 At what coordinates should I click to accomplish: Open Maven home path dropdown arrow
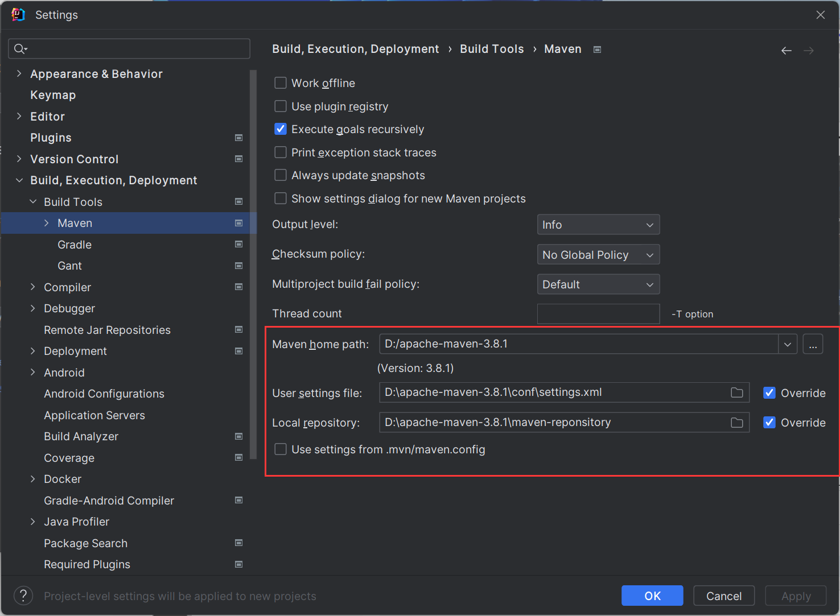[x=788, y=344]
